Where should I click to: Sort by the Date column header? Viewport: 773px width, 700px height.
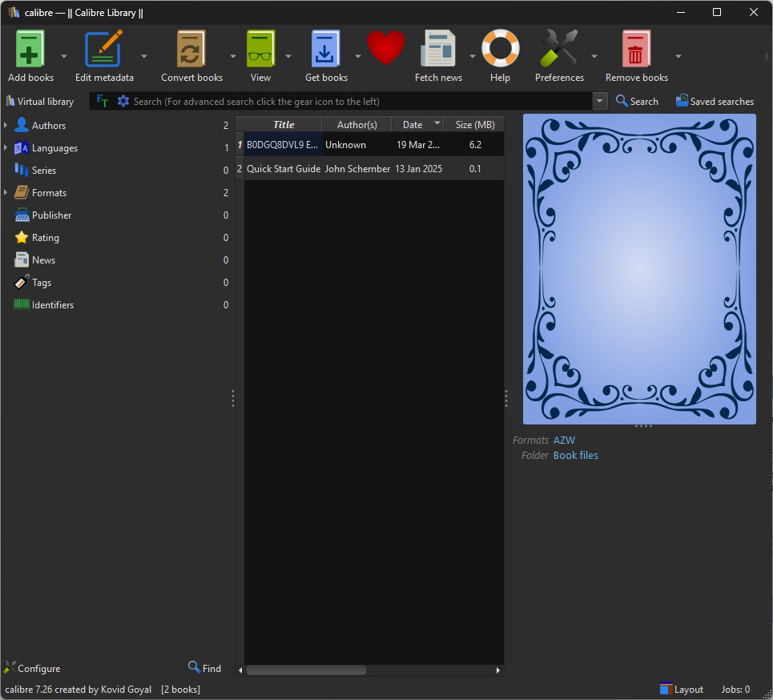[417, 125]
